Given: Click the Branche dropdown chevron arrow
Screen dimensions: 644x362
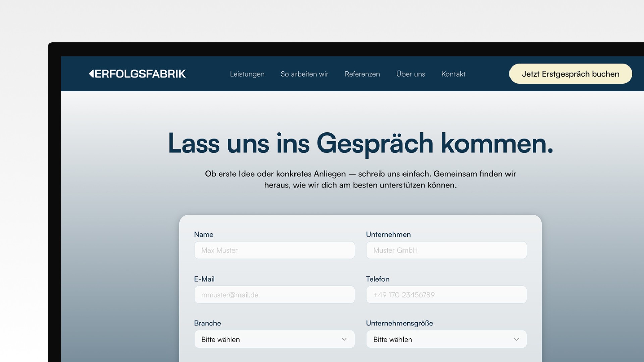Looking at the screenshot, I should 344,339.
